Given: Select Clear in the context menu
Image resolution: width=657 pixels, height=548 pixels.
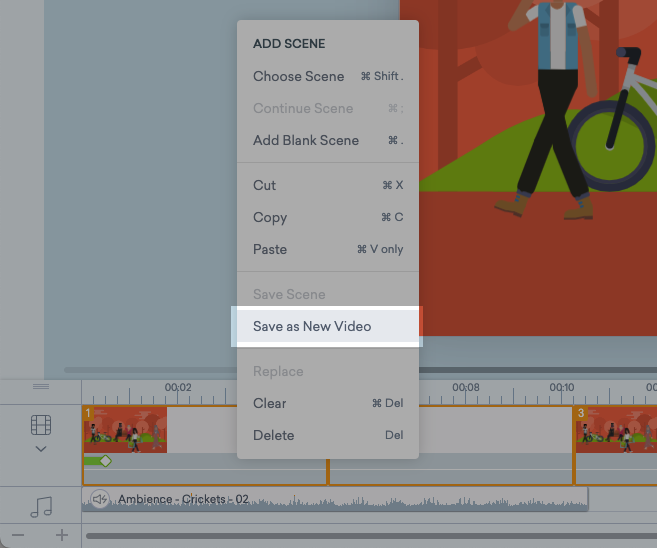Looking at the screenshot, I should [328, 403].
